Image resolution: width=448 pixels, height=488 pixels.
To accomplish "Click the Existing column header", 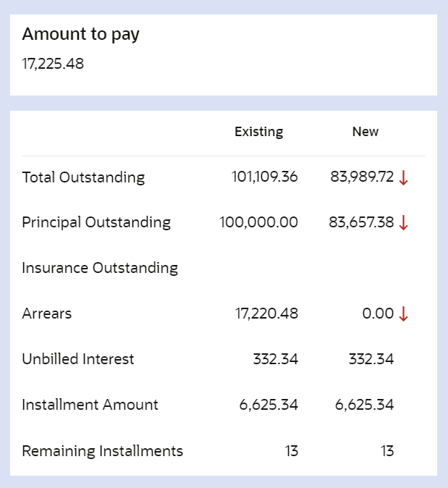I will (258, 132).
